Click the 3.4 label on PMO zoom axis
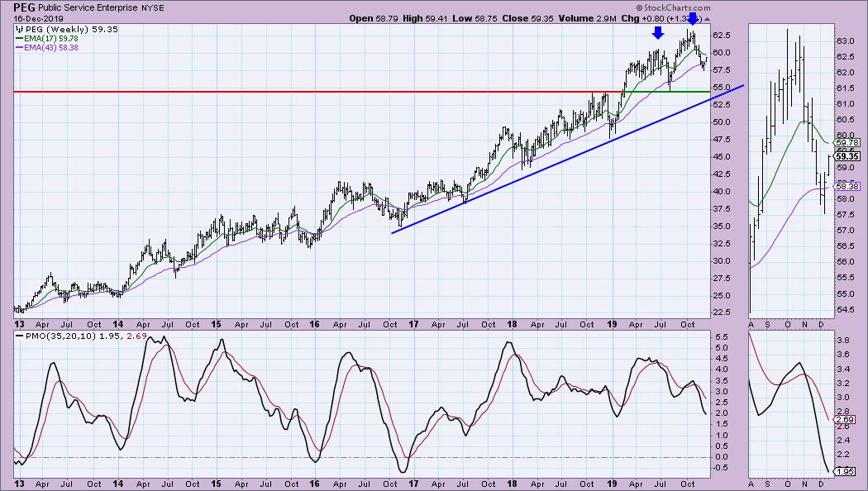The image size is (868, 491). pyautogui.click(x=845, y=369)
